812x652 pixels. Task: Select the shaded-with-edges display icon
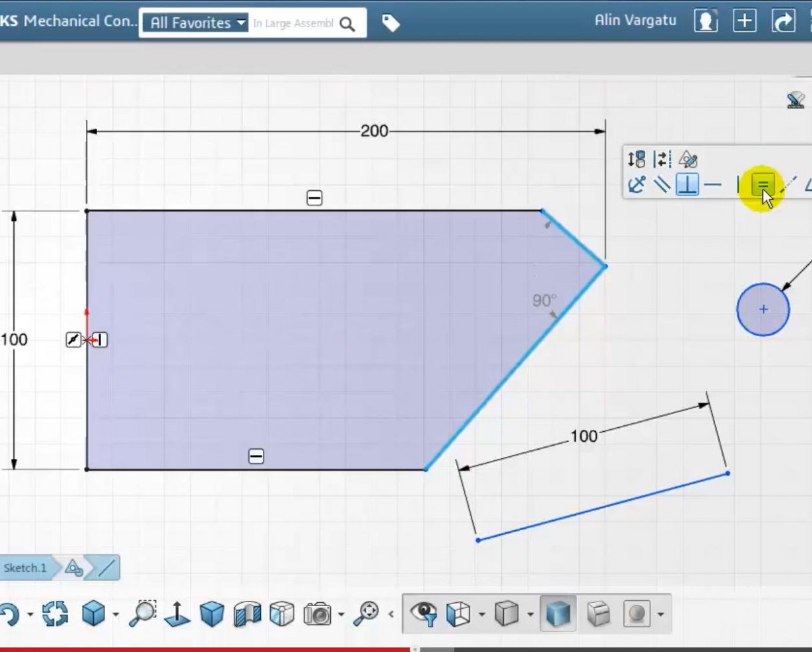[598, 613]
